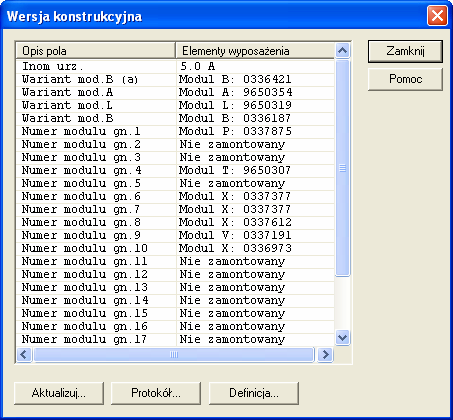
Task: Select the "5.0 A" value cell
Action: click(x=255, y=67)
